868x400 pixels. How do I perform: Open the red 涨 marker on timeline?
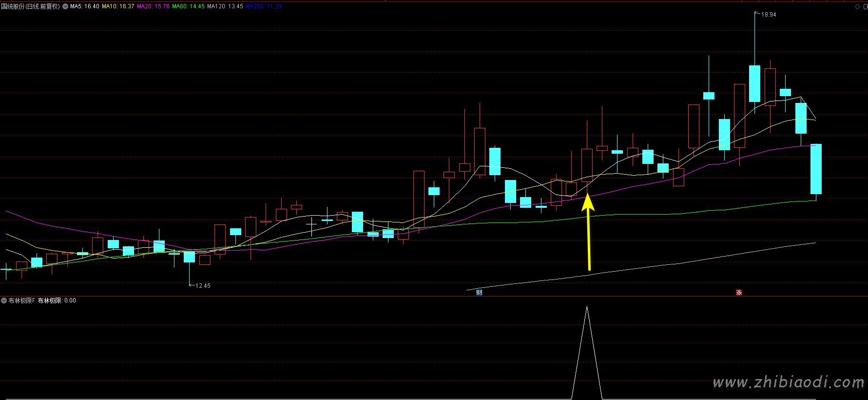[739, 293]
